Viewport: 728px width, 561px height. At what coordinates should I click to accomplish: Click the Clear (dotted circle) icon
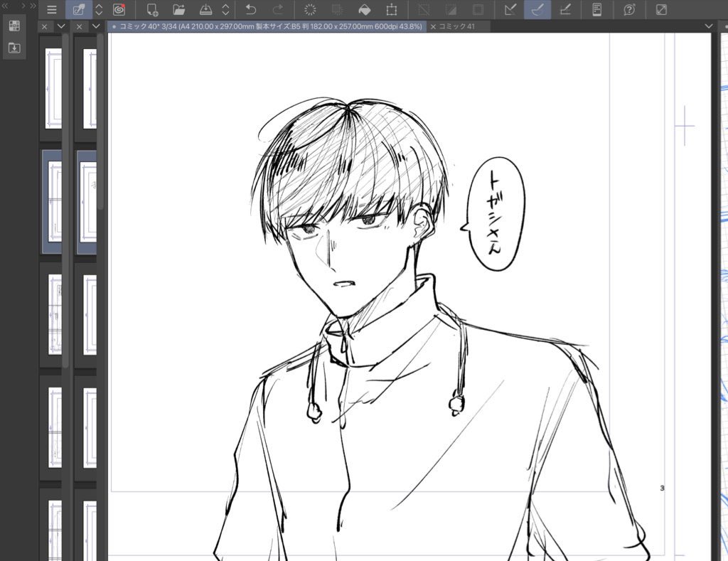[310, 10]
